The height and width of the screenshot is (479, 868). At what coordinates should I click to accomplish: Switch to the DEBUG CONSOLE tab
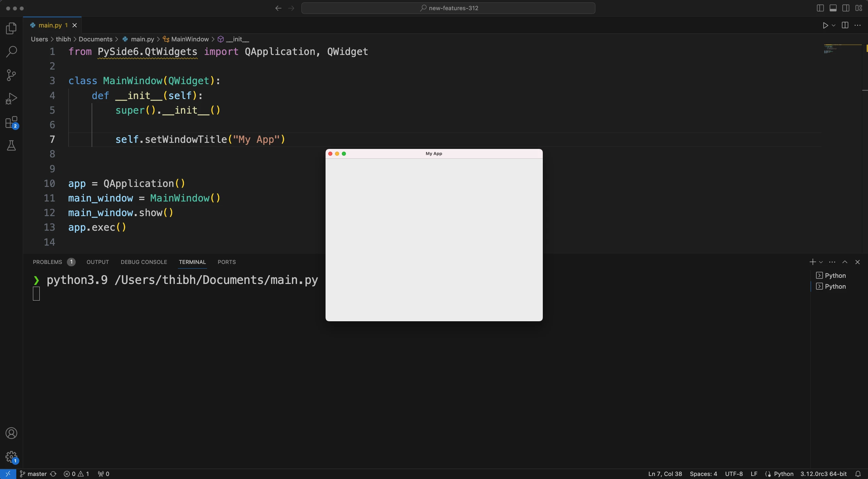coord(144,262)
